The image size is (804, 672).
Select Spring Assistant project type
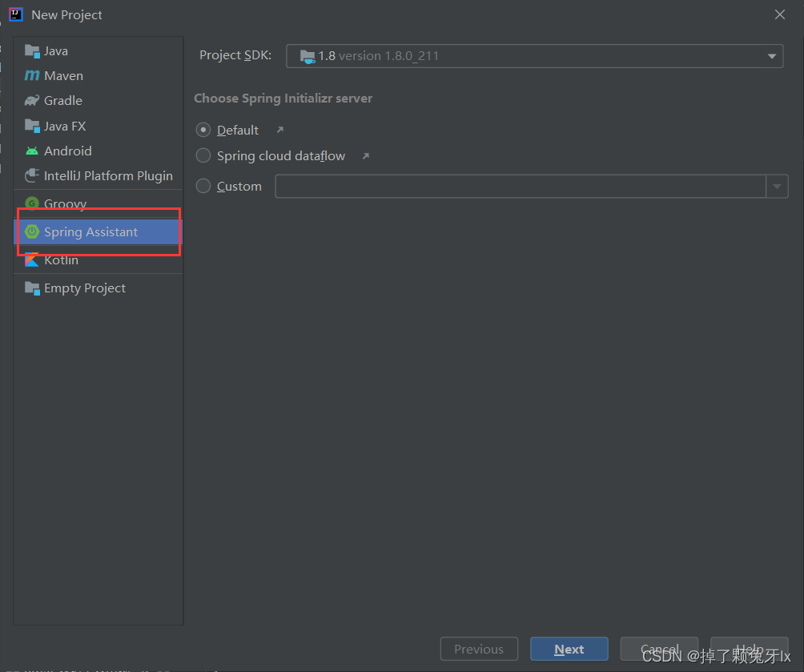coord(98,231)
